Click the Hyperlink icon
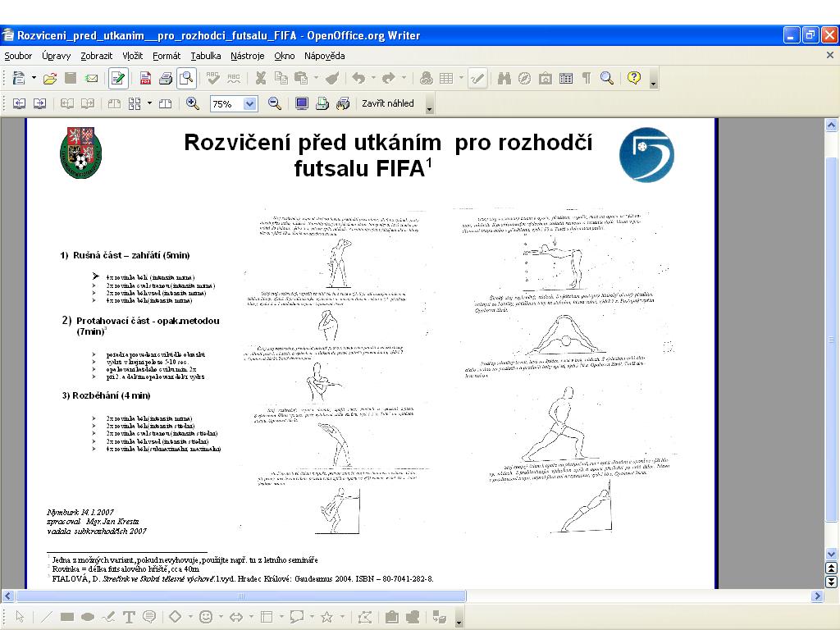The width and height of the screenshot is (840, 630). coord(426,79)
